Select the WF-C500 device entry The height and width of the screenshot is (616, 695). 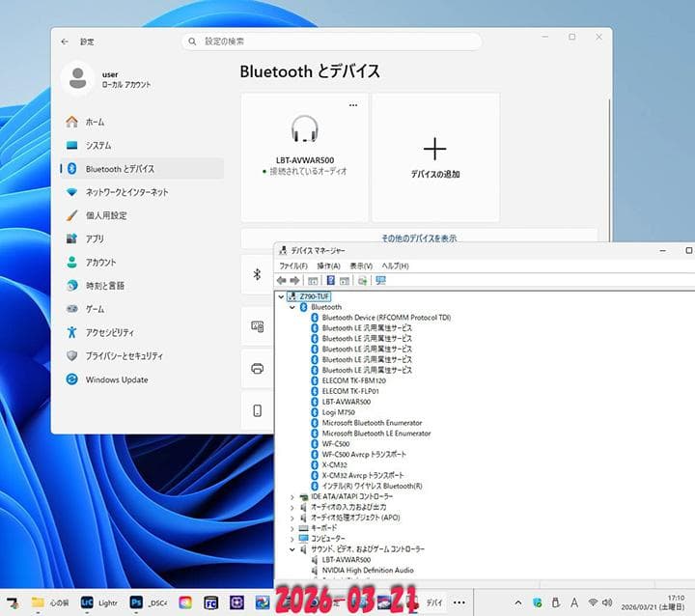[336, 444]
